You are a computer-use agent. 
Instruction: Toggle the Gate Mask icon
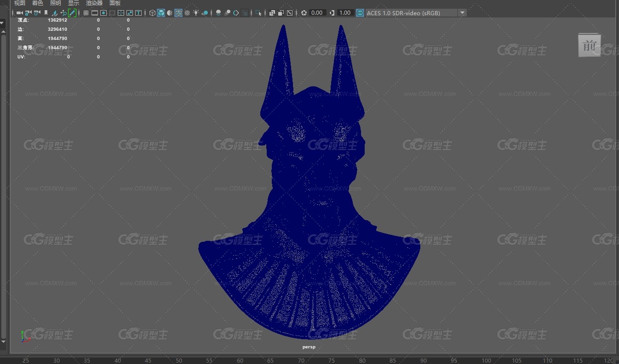pyautogui.click(x=112, y=13)
